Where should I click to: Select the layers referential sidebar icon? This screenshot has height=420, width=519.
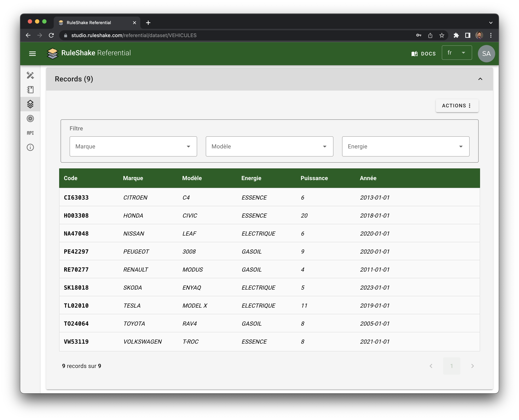(x=30, y=104)
